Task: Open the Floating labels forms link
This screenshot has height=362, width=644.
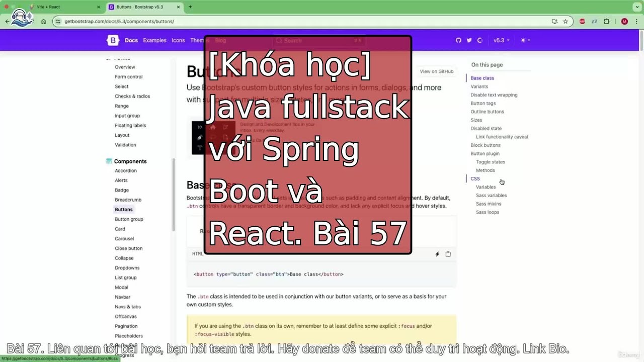Action: tap(130, 126)
